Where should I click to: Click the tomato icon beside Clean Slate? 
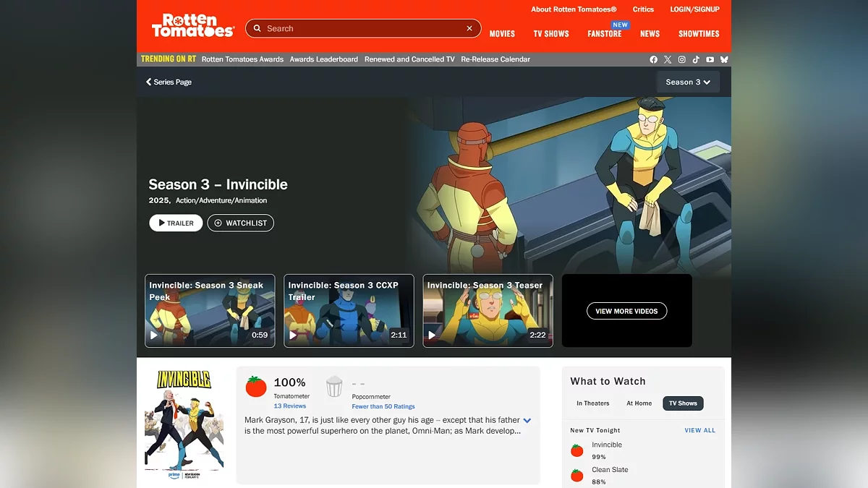coord(577,475)
